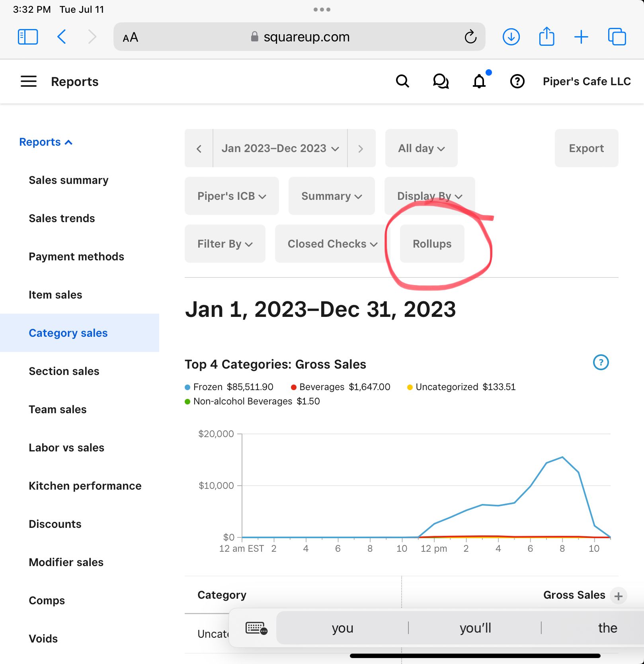Select Sales summary in sidebar

pyautogui.click(x=68, y=180)
